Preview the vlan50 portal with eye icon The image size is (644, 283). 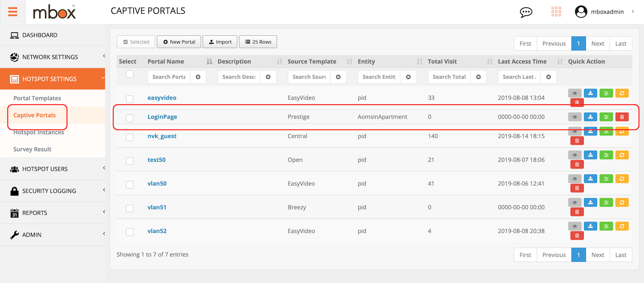pos(575,179)
